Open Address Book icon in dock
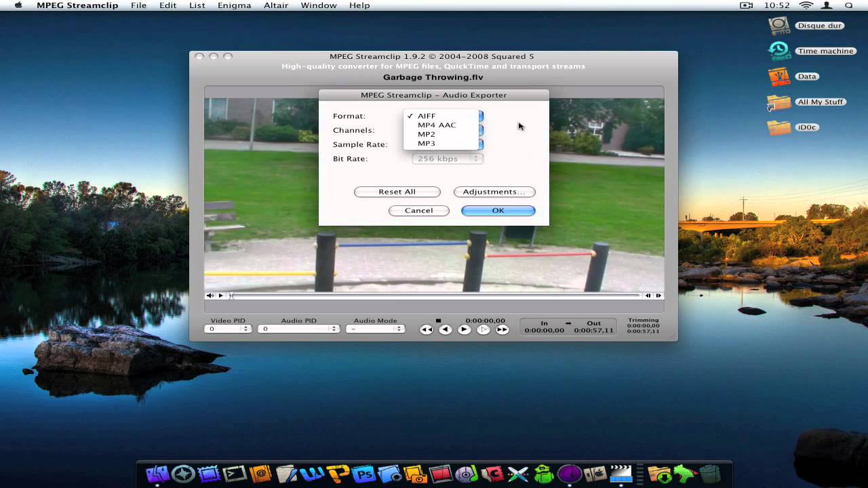868x488 pixels. click(260, 474)
